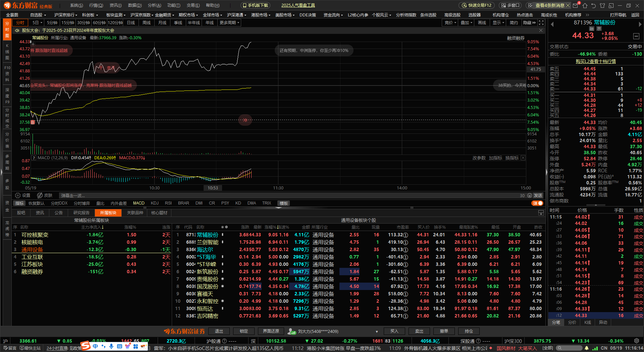Toggle fullscreen chart with expand icon
644x352 pixels.
coord(541,23)
